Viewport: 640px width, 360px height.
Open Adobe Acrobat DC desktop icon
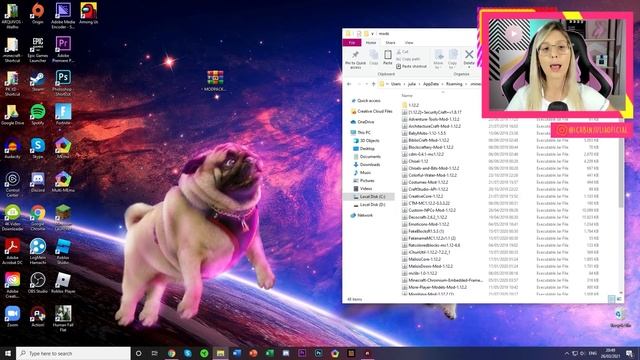click(12, 251)
